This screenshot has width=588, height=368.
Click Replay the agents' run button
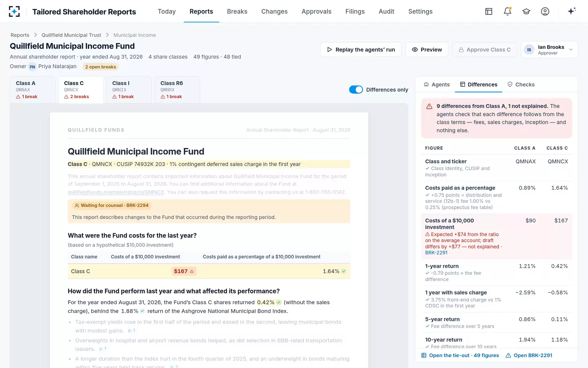[361, 50]
